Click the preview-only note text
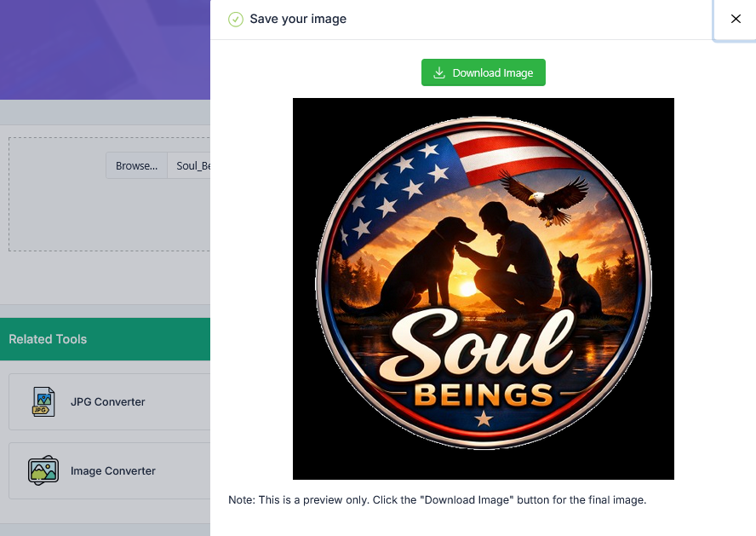 click(x=438, y=500)
